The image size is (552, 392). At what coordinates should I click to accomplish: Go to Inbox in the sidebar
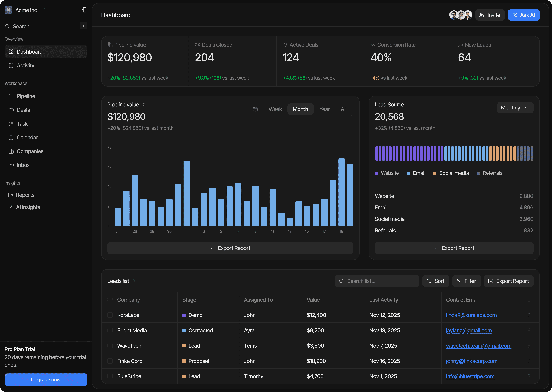[23, 165]
